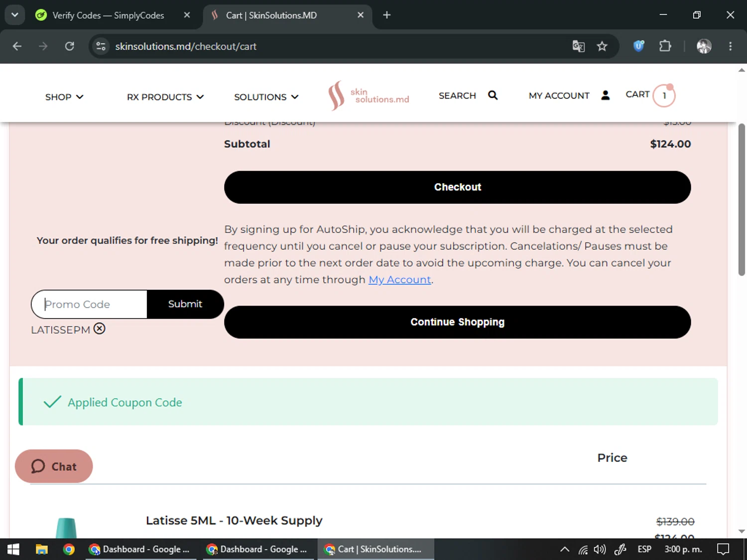
Task: Click the struck-through $139.00 price
Action: [675, 522]
